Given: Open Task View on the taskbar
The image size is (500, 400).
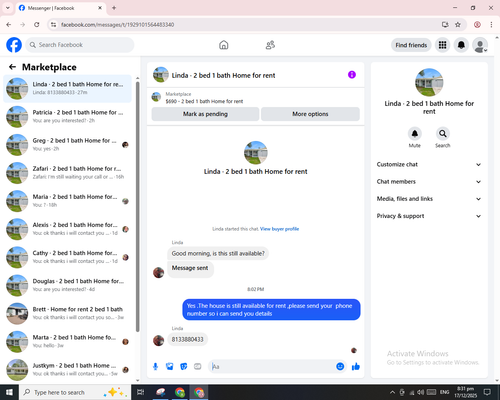Looking at the screenshot, I should click(x=141, y=392).
